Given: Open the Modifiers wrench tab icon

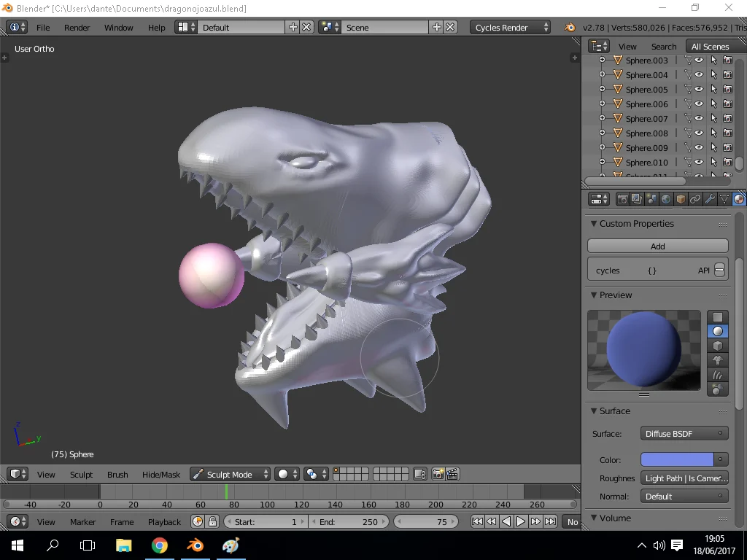Looking at the screenshot, I should [x=710, y=199].
